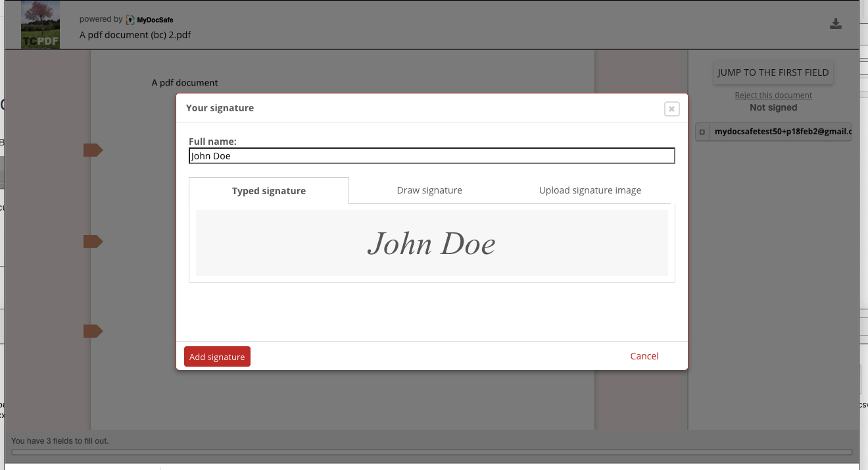The height and width of the screenshot is (470, 868).
Task: Click the middle field arrow marker
Action: [x=93, y=242]
